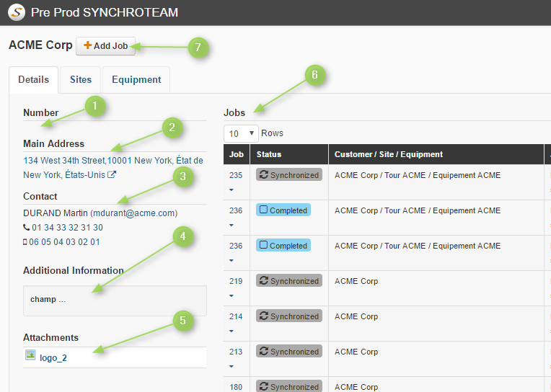Click the Add Job button

point(106,46)
